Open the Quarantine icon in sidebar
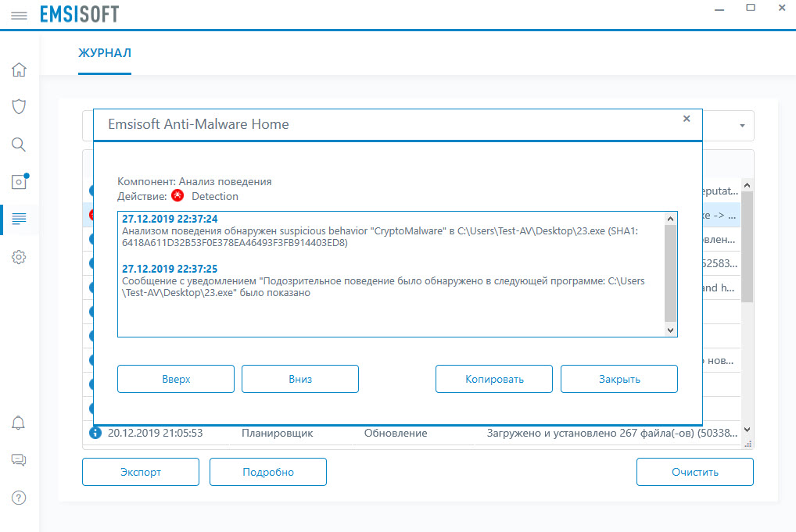796x532 pixels. point(20,181)
